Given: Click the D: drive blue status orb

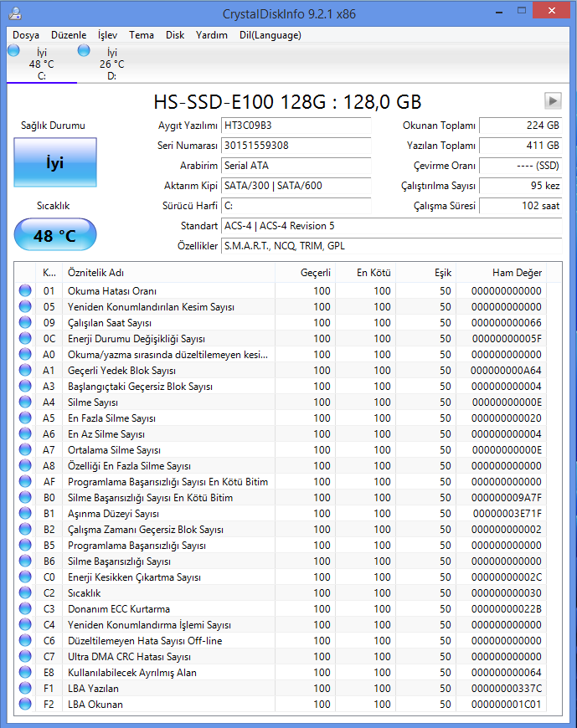Looking at the screenshot, I should pos(84,50).
